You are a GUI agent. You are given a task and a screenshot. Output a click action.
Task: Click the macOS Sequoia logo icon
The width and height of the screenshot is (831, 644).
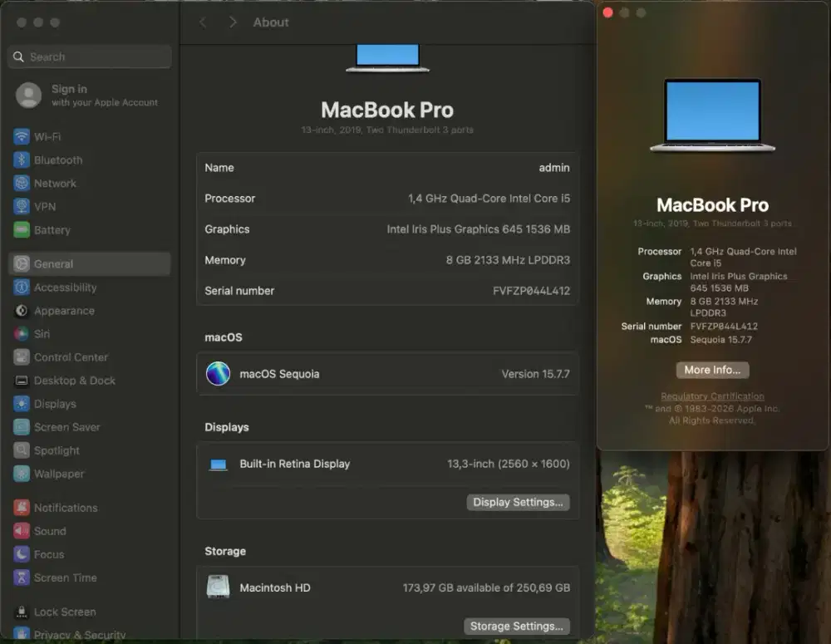[218, 374]
